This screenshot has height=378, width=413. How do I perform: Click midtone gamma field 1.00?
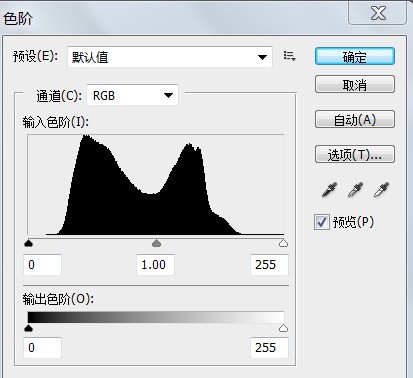coord(155,265)
